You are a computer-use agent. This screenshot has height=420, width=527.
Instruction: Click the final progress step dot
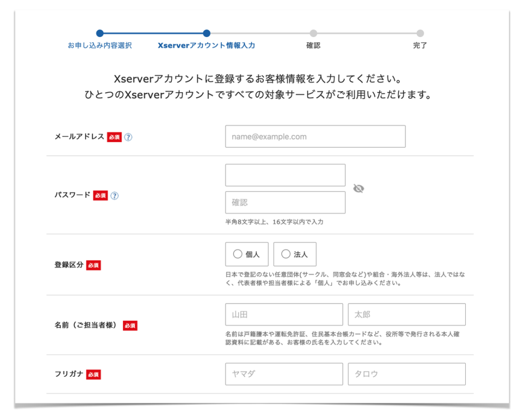tap(420, 33)
